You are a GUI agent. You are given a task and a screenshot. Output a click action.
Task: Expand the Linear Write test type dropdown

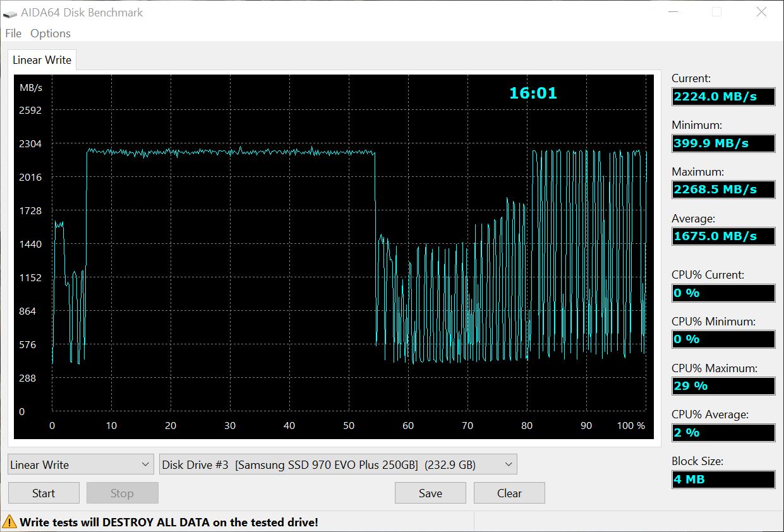pos(81,464)
